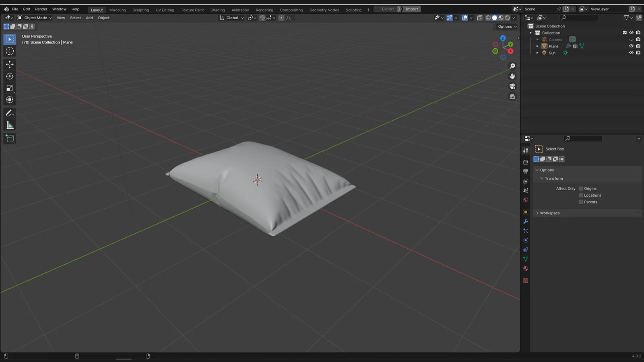Select the Plane in the outliner

(x=553, y=46)
